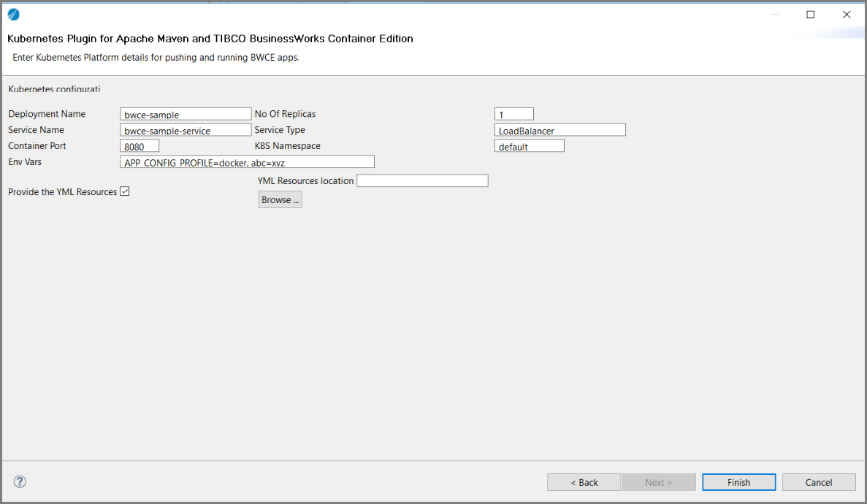Click the Env Vars input field
The image size is (867, 504).
coord(247,161)
